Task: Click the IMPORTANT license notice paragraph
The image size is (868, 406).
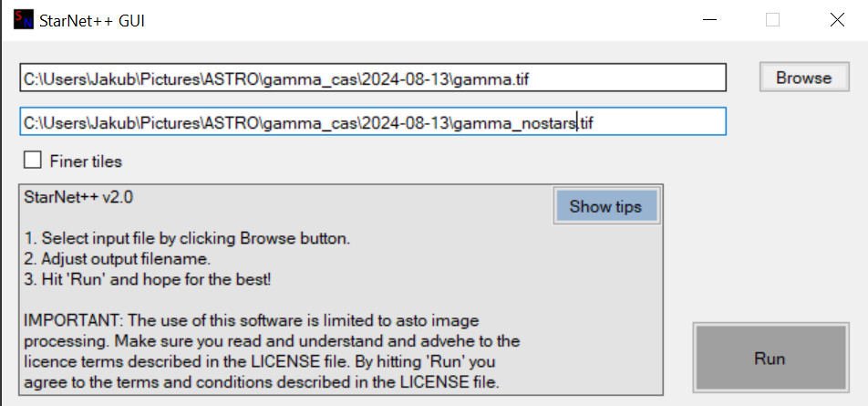Action: click(x=272, y=351)
